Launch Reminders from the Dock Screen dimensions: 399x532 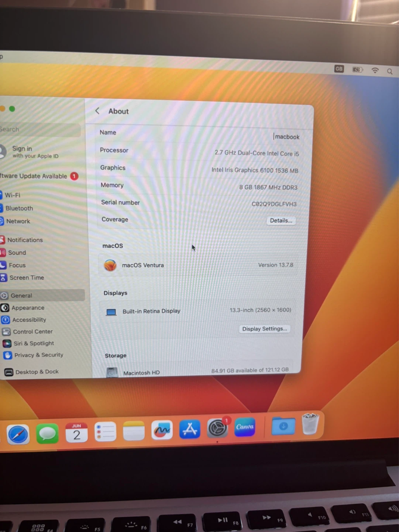click(105, 432)
